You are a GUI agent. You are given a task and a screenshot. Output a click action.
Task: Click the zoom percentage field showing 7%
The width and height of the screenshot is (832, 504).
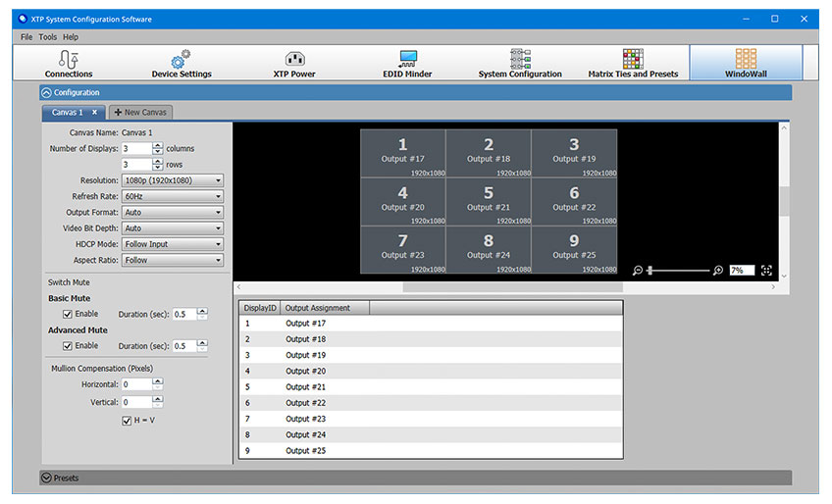coord(742,271)
